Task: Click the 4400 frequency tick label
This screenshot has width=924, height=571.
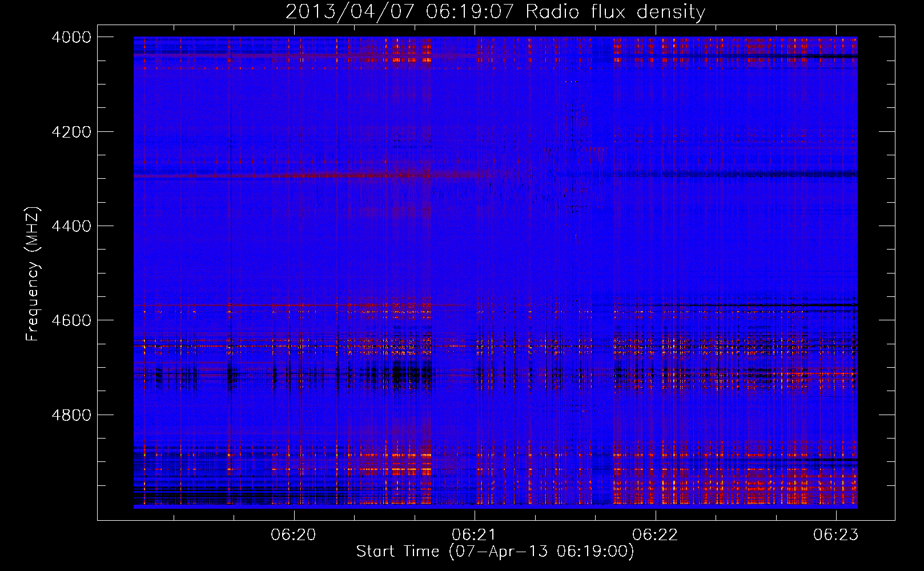Action: click(x=71, y=226)
